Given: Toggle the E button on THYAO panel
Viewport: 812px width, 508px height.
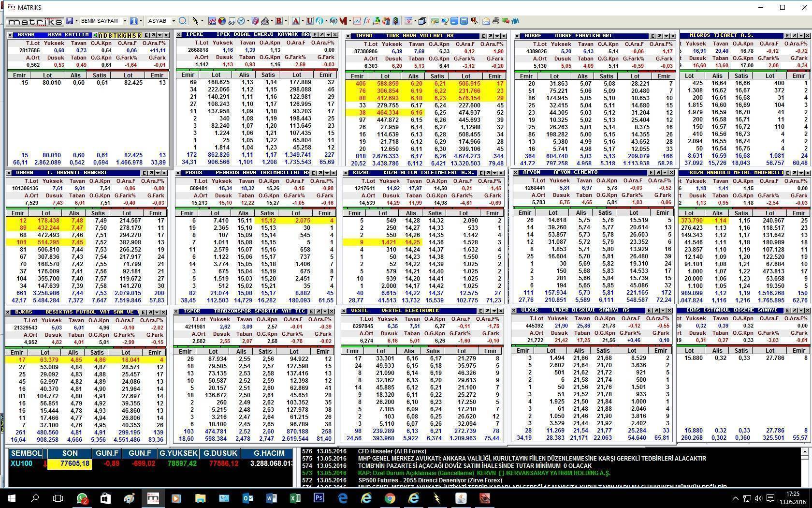Looking at the screenshot, I should 483,36.
